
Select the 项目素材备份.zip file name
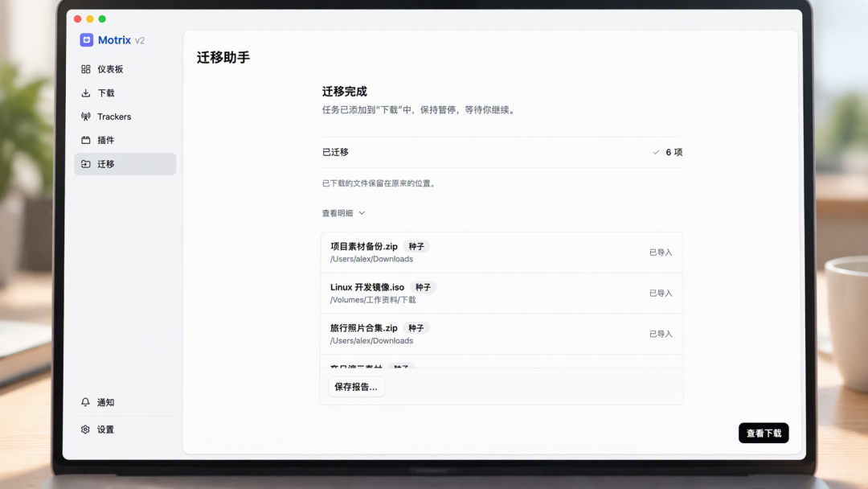pyautogui.click(x=364, y=246)
